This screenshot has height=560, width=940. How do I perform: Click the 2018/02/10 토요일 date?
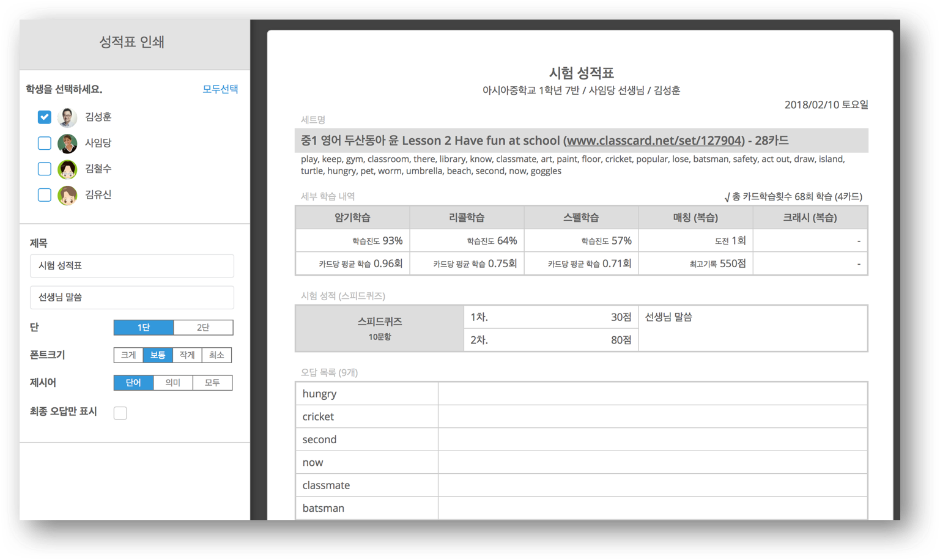coord(826,105)
